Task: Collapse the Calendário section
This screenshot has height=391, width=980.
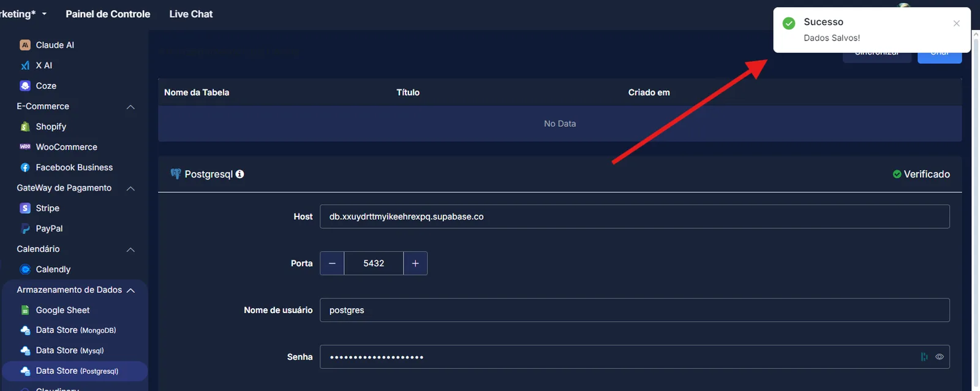Action: (x=130, y=249)
